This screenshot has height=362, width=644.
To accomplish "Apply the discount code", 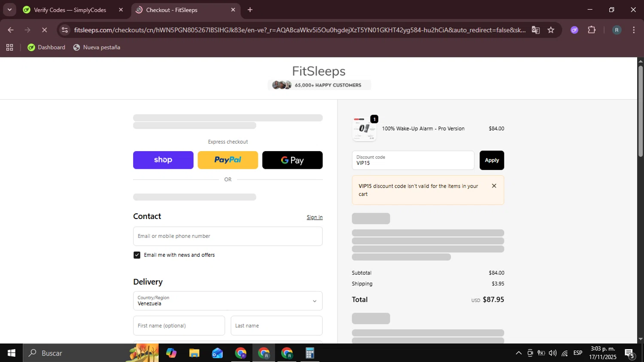I will coord(492,160).
